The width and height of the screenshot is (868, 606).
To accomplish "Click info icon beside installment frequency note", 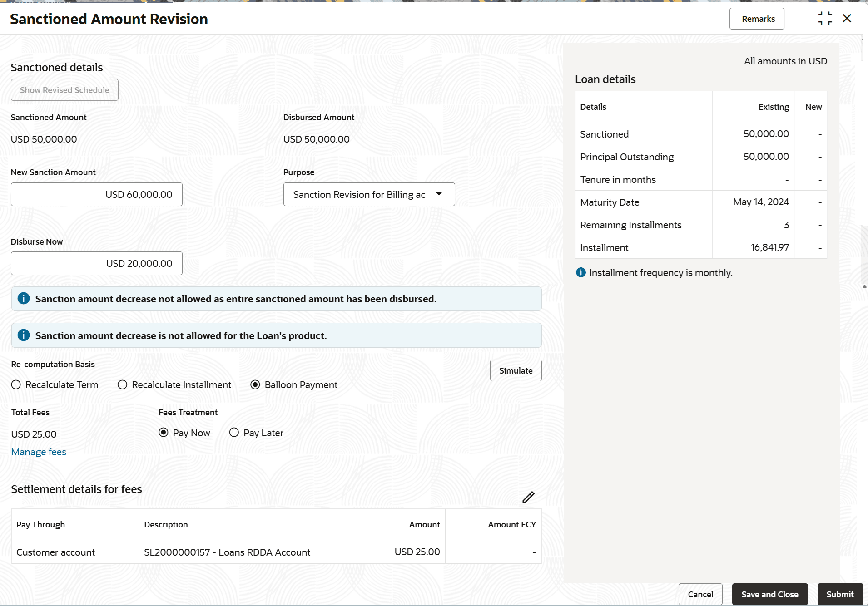I will tap(580, 272).
